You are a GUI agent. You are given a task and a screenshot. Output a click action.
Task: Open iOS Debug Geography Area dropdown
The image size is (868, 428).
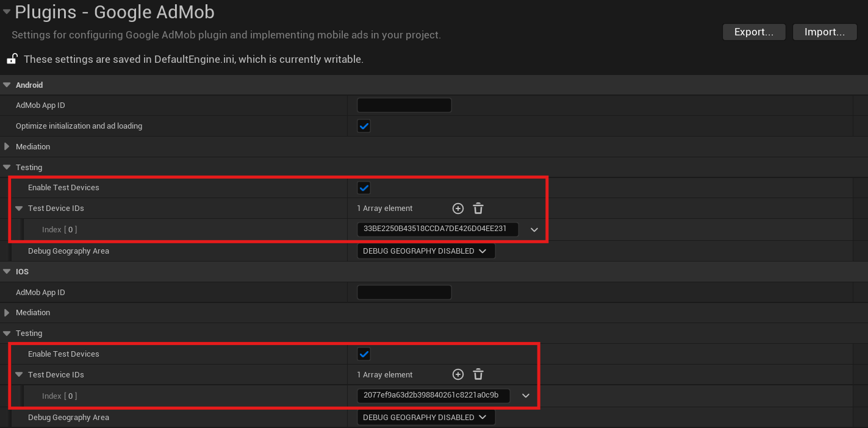click(425, 418)
